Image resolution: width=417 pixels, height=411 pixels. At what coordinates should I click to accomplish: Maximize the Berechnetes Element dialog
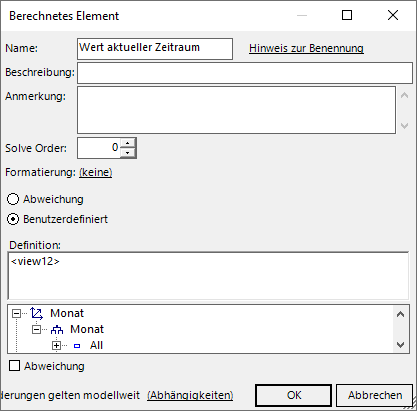tap(347, 15)
